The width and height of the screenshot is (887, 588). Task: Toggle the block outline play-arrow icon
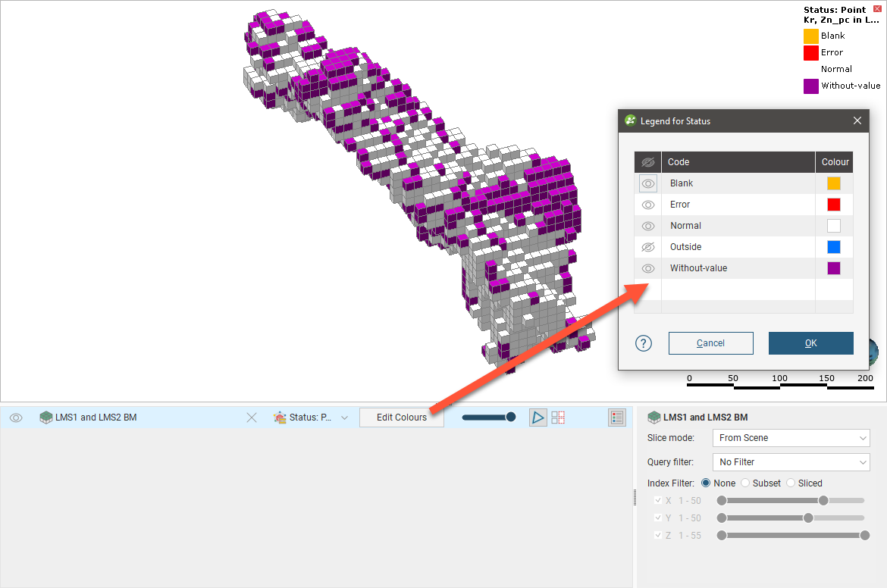click(538, 418)
